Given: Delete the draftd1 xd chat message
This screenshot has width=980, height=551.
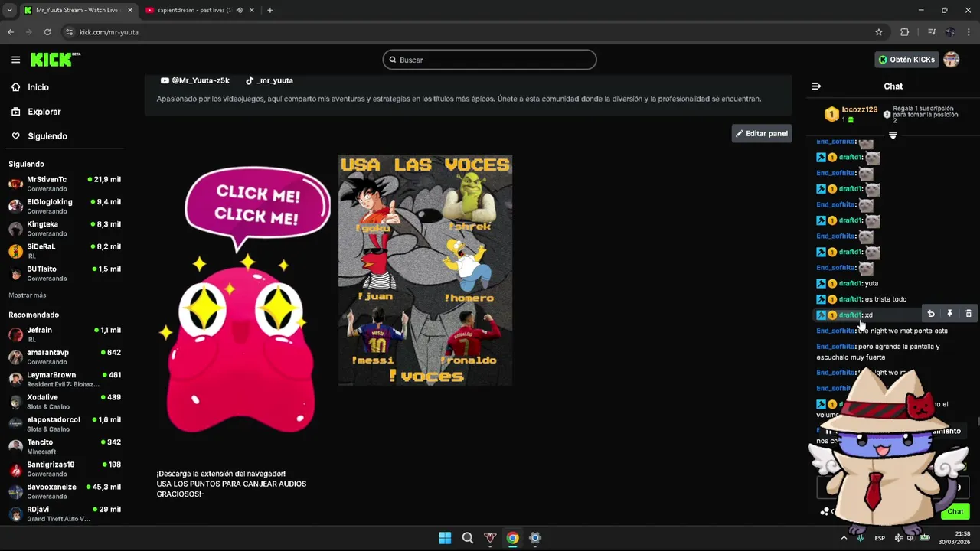Looking at the screenshot, I should [969, 313].
